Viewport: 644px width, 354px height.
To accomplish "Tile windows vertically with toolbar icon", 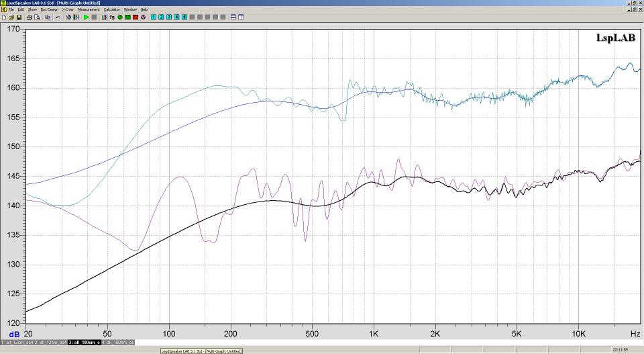I will (x=241, y=17).
